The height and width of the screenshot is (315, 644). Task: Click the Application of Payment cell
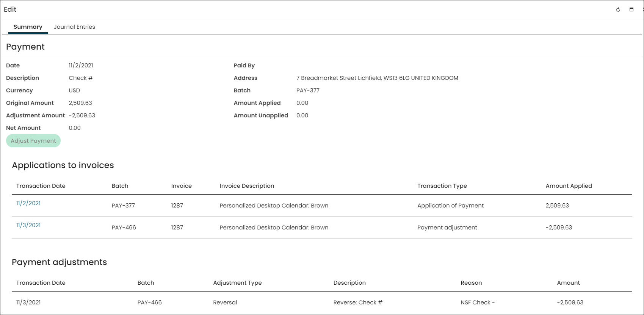coord(450,206)
